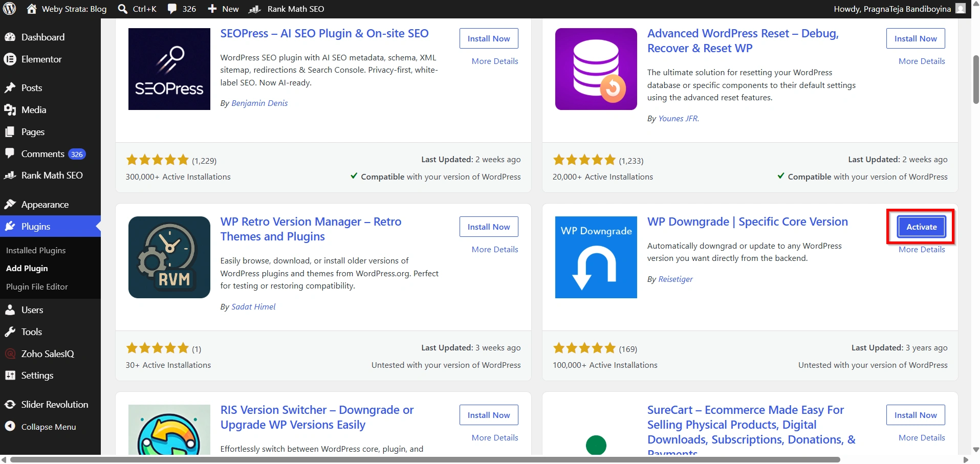Install the SEOPress plugin now
980x464 pixels.
coord(489,38)
